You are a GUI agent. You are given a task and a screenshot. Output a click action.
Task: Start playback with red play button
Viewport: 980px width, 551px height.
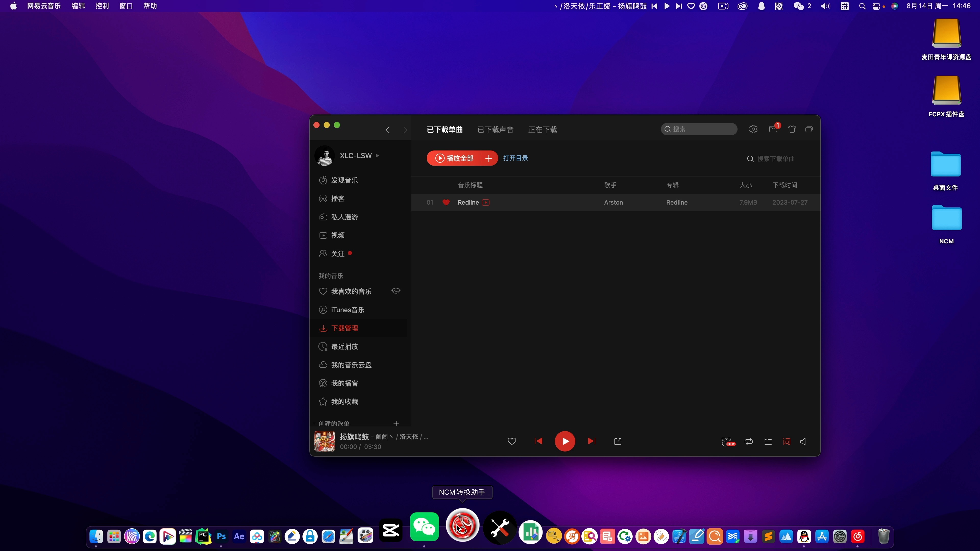pyautogui.click(x=565, y=442)
